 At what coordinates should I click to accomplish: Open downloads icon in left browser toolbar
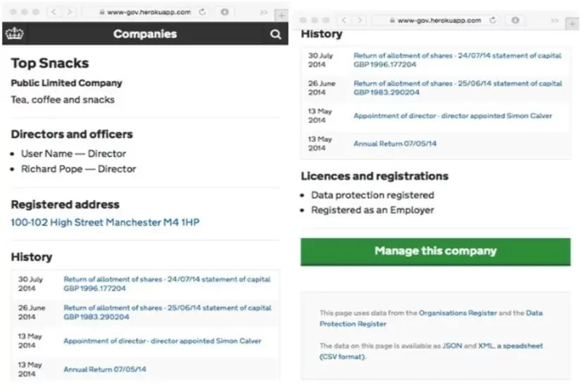[x=225, y=12]
